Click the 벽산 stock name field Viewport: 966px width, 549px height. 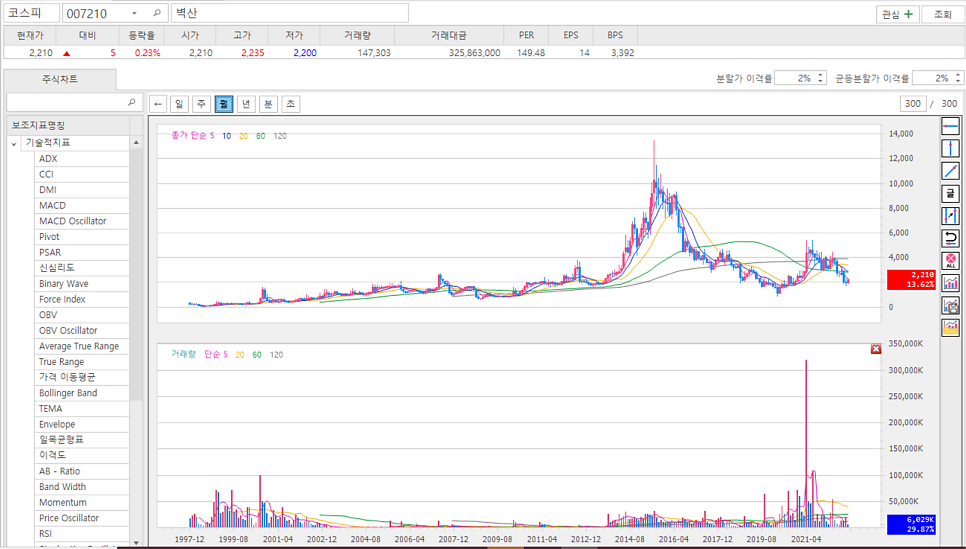[290, 13]
